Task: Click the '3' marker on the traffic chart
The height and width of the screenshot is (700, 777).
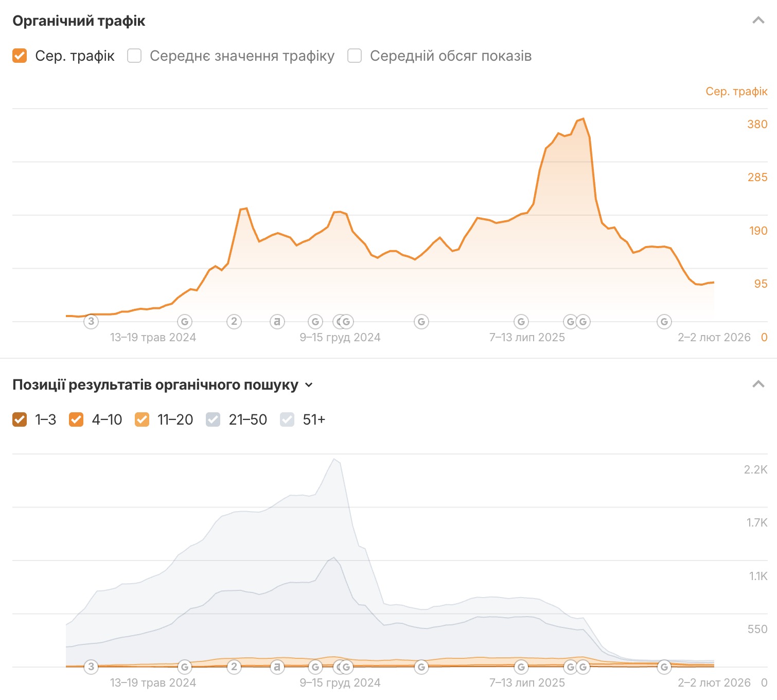Action: pyautogui.click(x=91, y=322)
